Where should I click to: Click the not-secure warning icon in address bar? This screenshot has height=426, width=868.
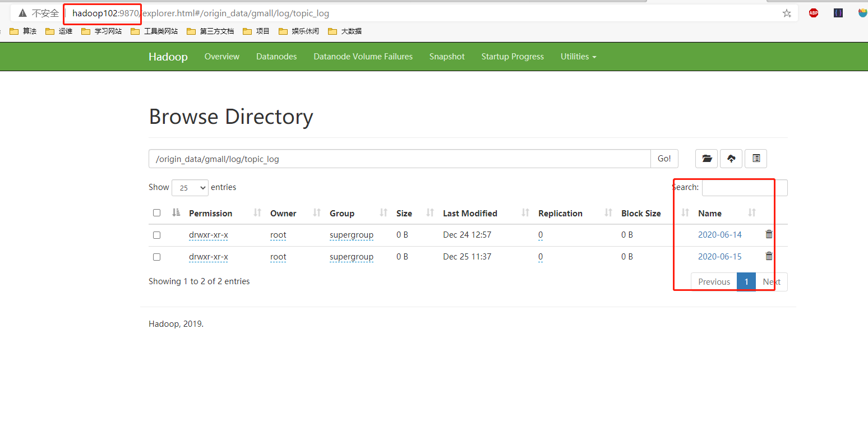pos(22,13)
